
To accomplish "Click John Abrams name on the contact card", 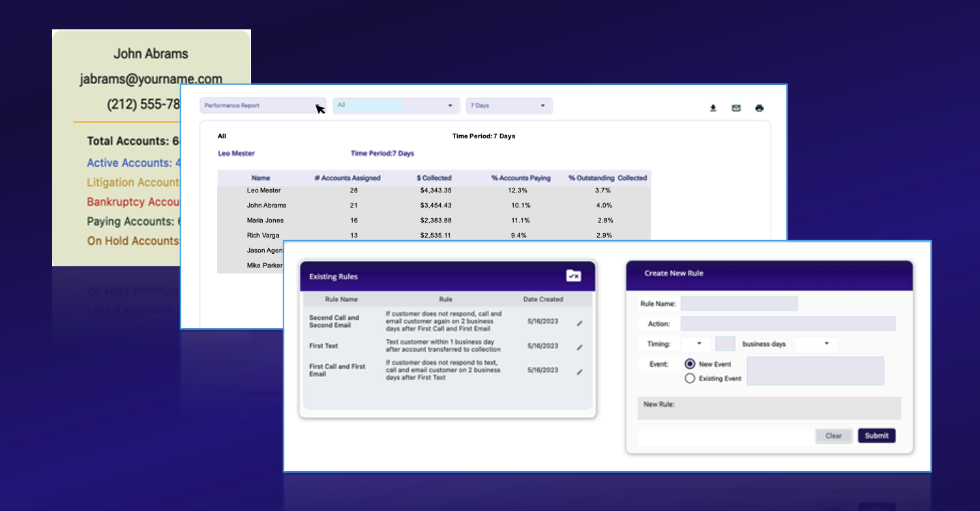I will [151, 54].
